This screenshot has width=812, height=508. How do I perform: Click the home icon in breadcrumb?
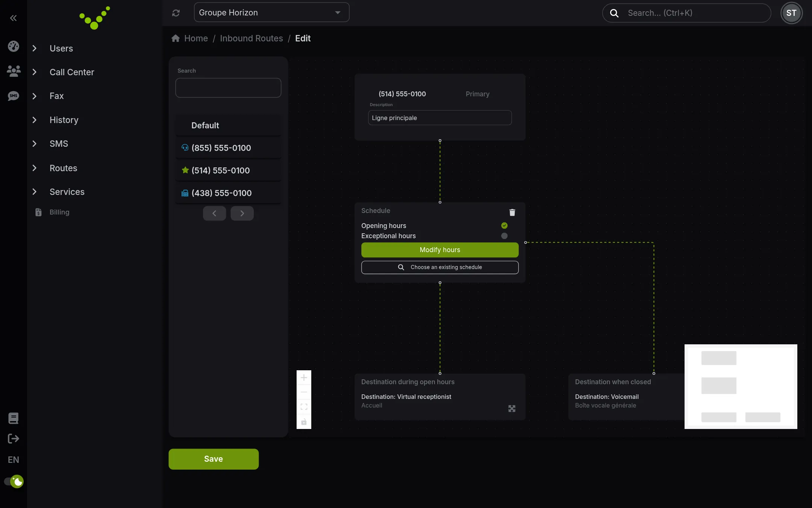point(176,38)
